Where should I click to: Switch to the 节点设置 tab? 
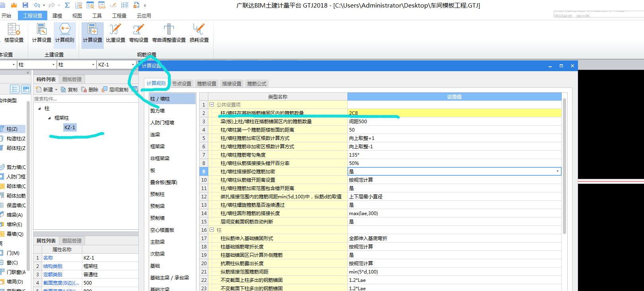[x=182, y=83]
